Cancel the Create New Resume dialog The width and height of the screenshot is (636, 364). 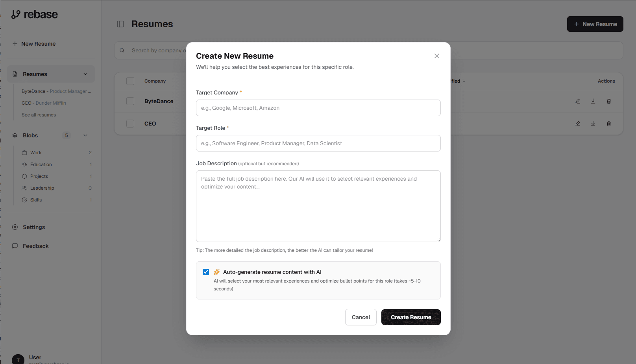click(361, 317)
